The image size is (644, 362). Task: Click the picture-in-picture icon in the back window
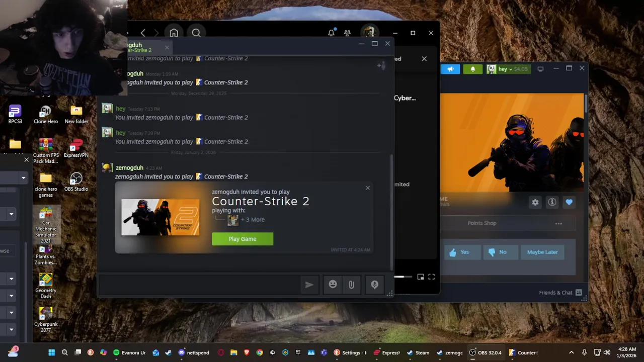421,277
